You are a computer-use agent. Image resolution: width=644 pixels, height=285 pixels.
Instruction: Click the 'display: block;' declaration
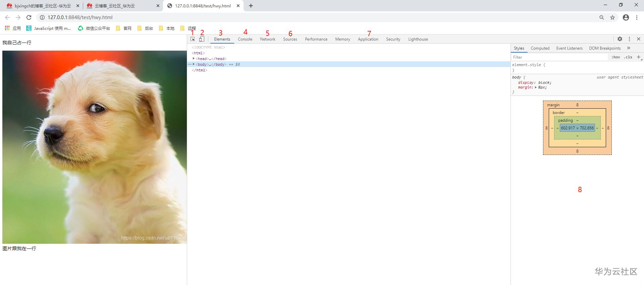(535, 82)
